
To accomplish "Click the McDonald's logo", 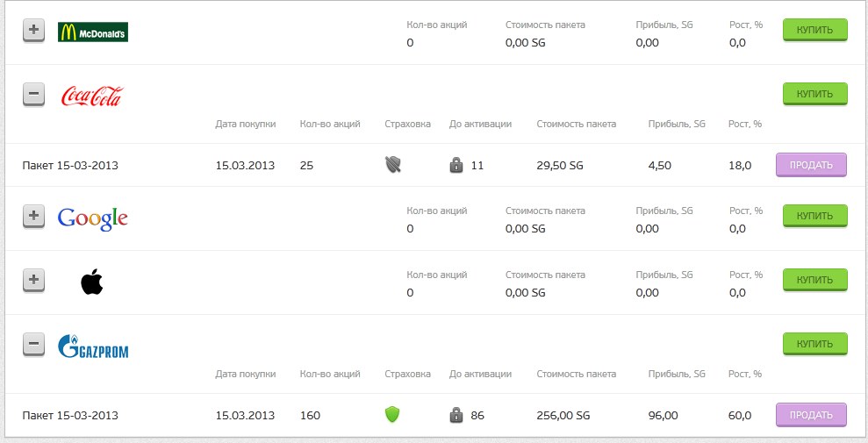I will click(93, 32).
